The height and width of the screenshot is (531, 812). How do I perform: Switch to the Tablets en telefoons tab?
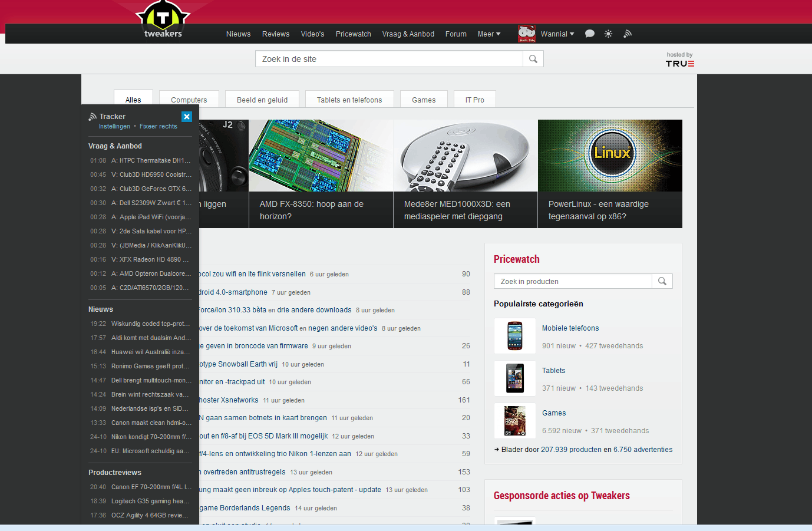pyautogui.click(x=349, y=99)
